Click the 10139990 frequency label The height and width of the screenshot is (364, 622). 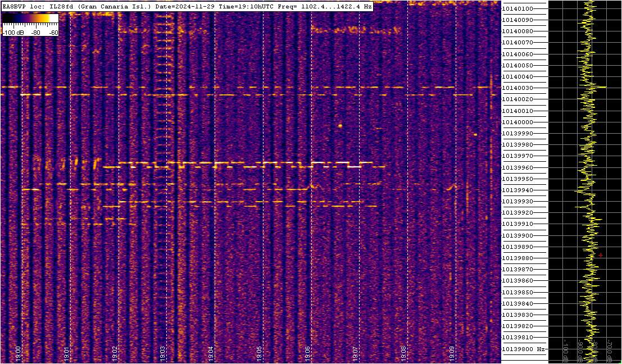pos(517,134)
